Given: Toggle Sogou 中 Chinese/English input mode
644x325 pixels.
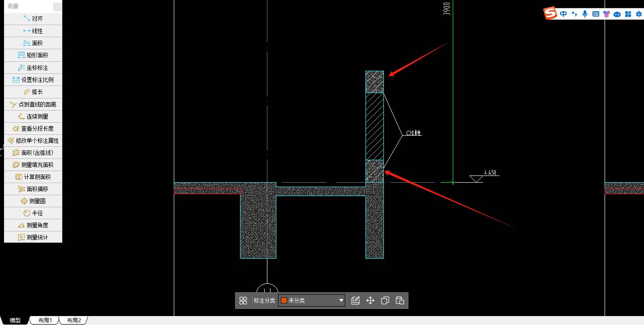Looking at the screenshot, I should pos(563,14).
